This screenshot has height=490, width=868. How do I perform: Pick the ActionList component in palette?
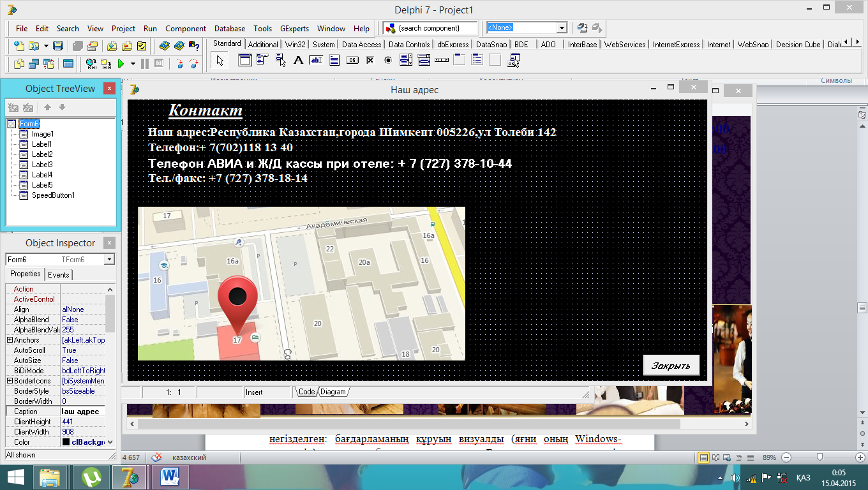pos(513,61)
